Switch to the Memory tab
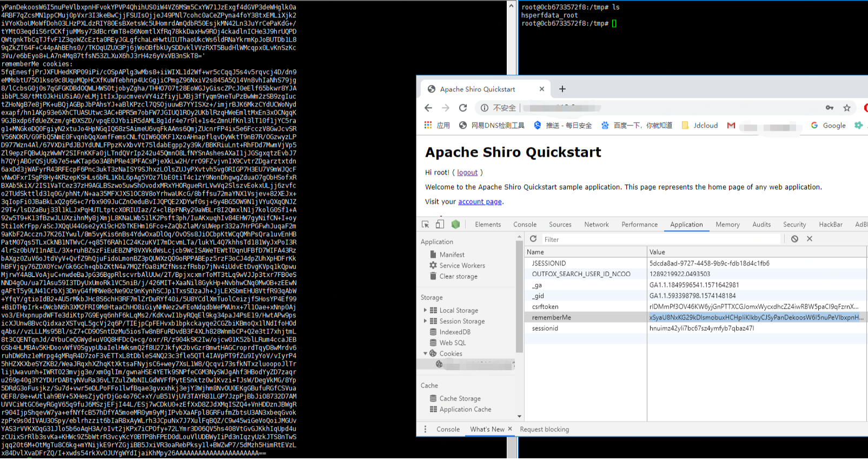This screenshot has width=868, height=461. (727, 224)
